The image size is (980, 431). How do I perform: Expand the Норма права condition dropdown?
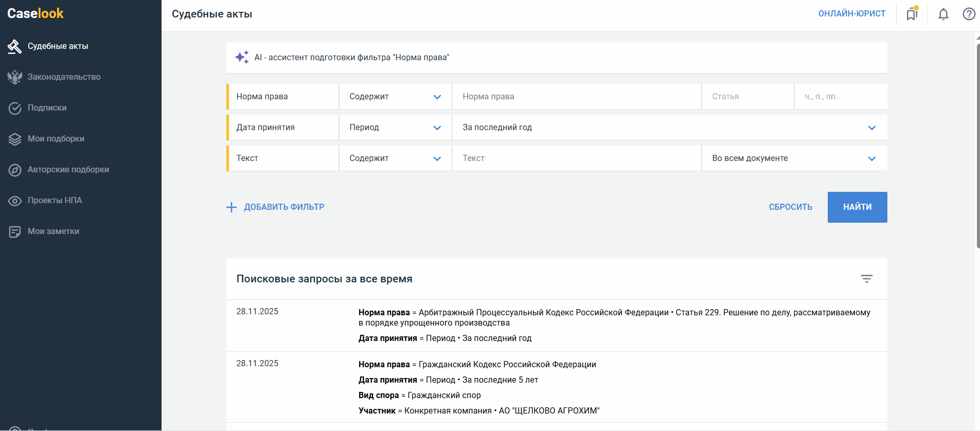[x=395, y=97]
